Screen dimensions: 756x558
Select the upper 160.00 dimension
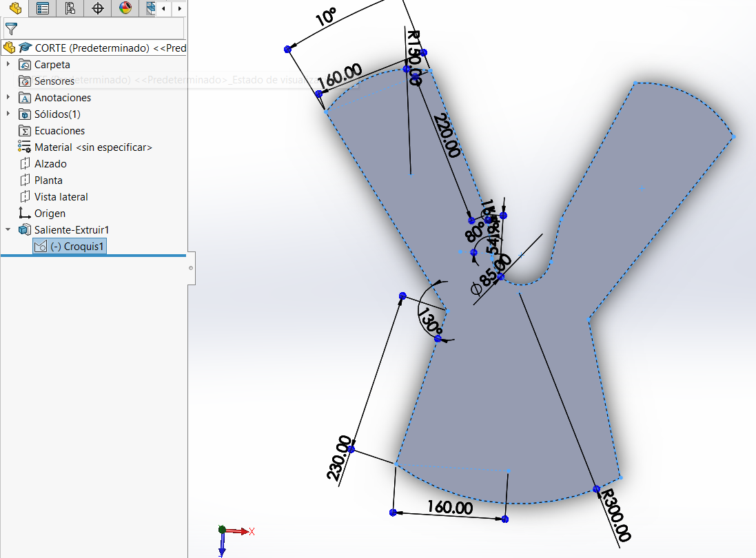point(340,75)
